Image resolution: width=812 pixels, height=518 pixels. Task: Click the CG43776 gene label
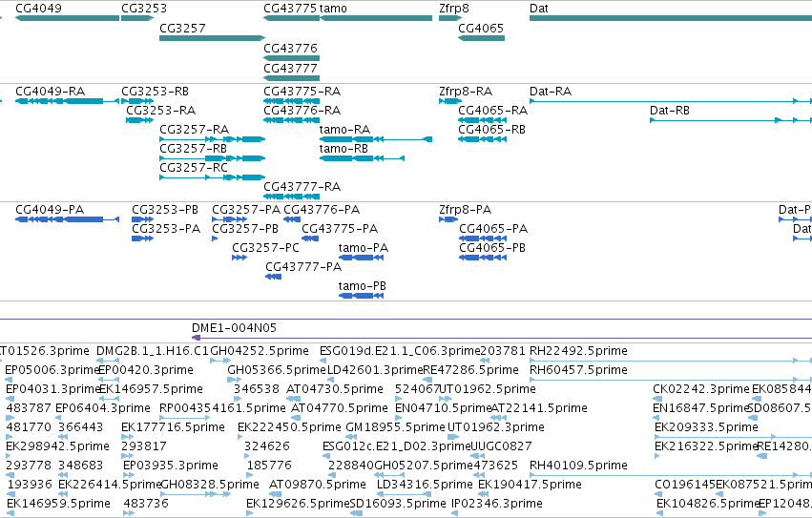pyautogui.click(x=290, y=48)
